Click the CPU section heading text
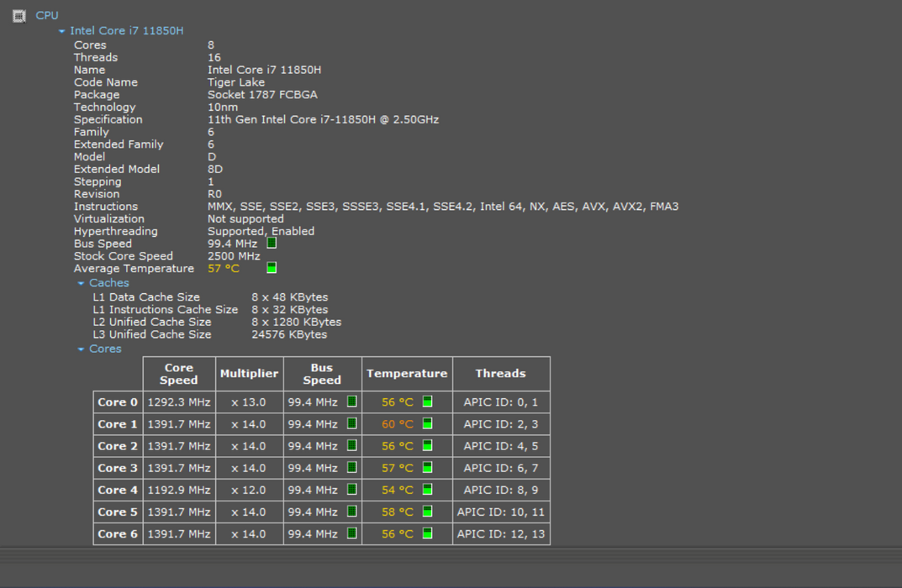The image size is (902, 588). 47,15
